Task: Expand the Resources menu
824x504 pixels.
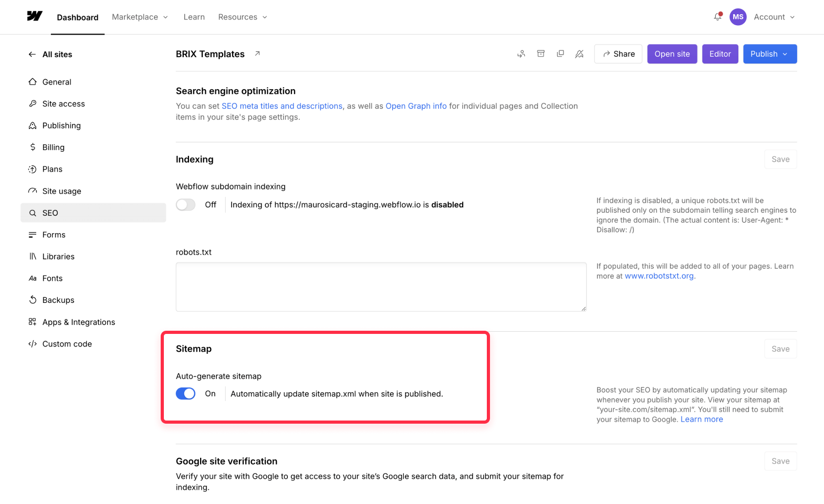Action: click(x=243, y=17)
